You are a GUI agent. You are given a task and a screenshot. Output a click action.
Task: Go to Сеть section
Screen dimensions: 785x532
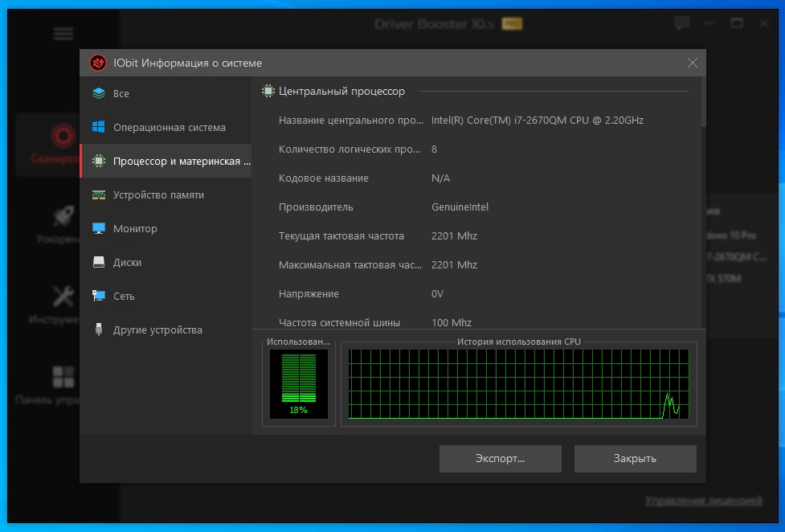[x=166, y=296]
